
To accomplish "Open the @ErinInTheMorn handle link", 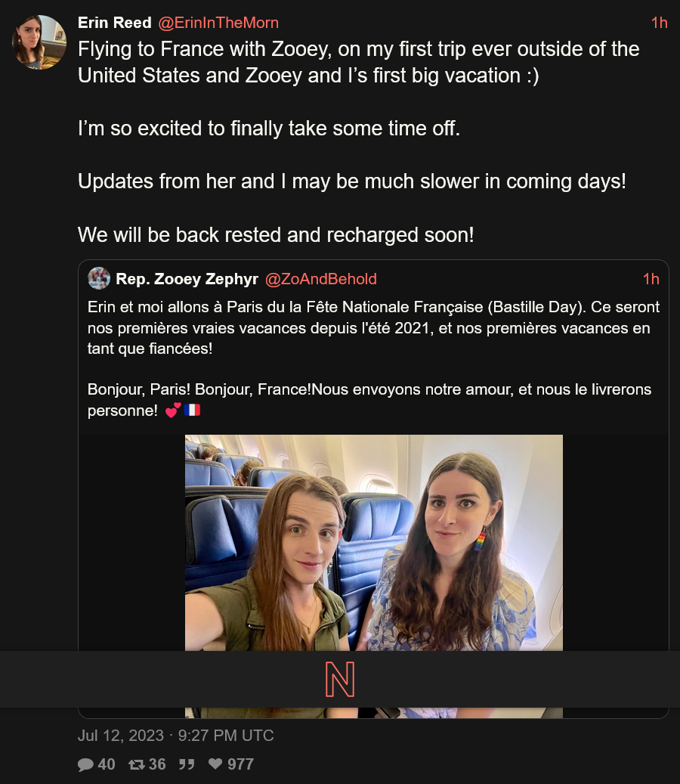I will [218, 23].
